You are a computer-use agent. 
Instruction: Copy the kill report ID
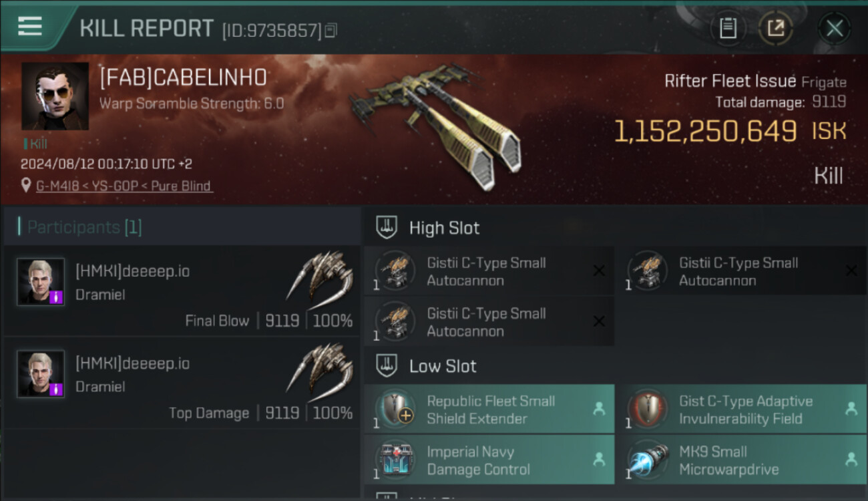coord(331,30)
